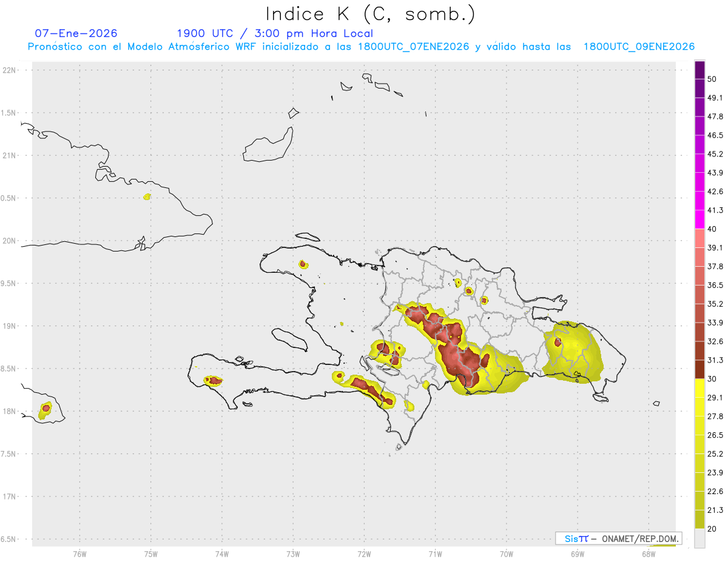Image resolution: width=728 pixels, height=562 pixels.
Task: Click longitude axis label "76W"
Action: point(79,554)
